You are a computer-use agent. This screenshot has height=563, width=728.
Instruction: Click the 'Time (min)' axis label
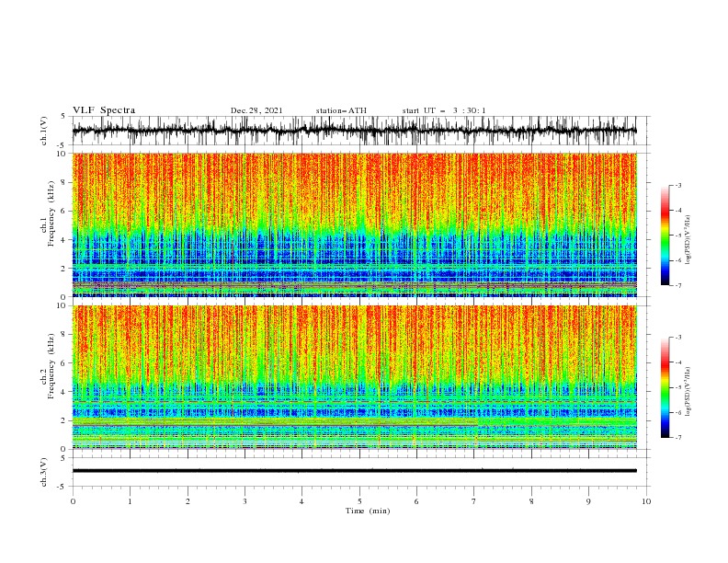click(368, 511)
